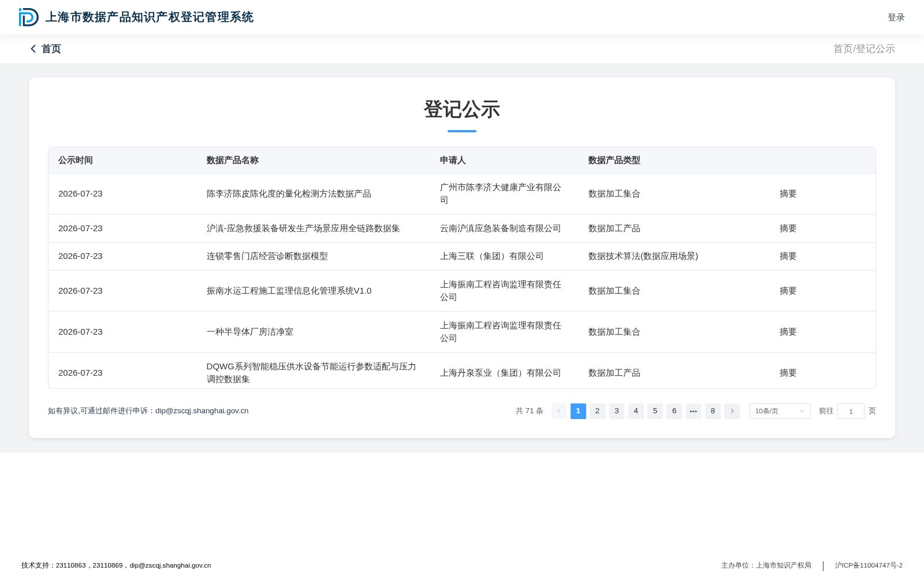Select page 4 in pagination

pos(636,411)
